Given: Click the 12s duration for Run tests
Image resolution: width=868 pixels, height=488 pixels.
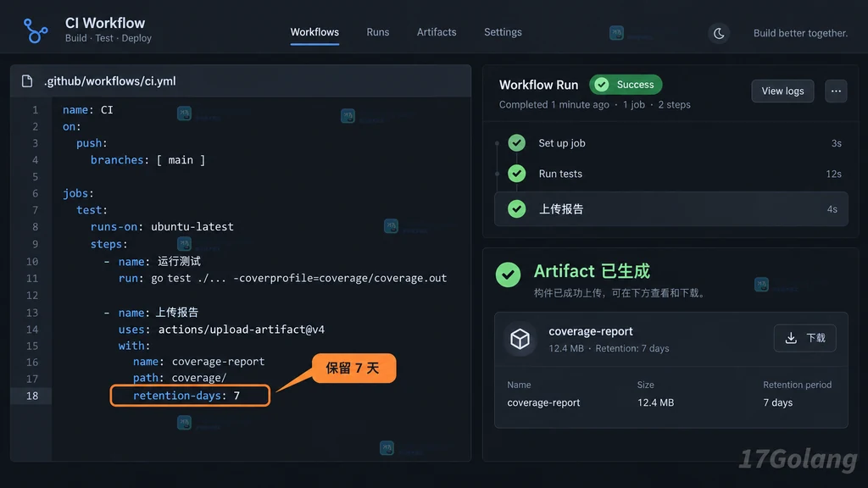Looking at the screenshot, I should click(x=834, y=174).
